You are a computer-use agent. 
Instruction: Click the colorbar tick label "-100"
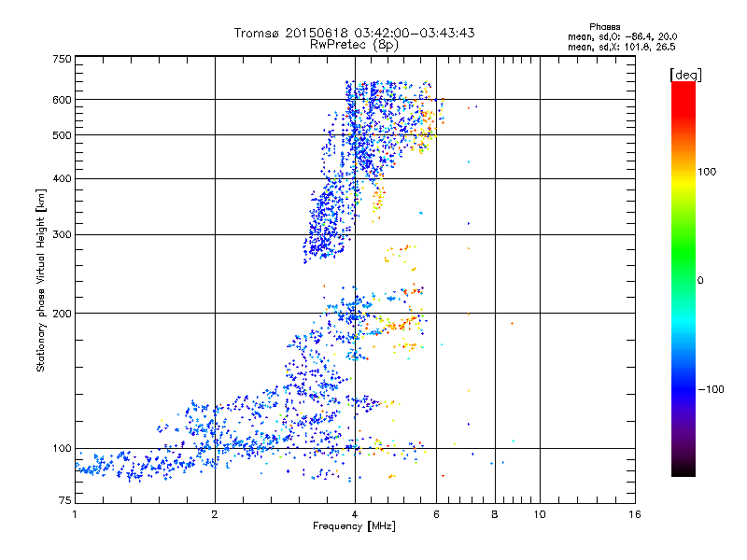click(711, 389)
